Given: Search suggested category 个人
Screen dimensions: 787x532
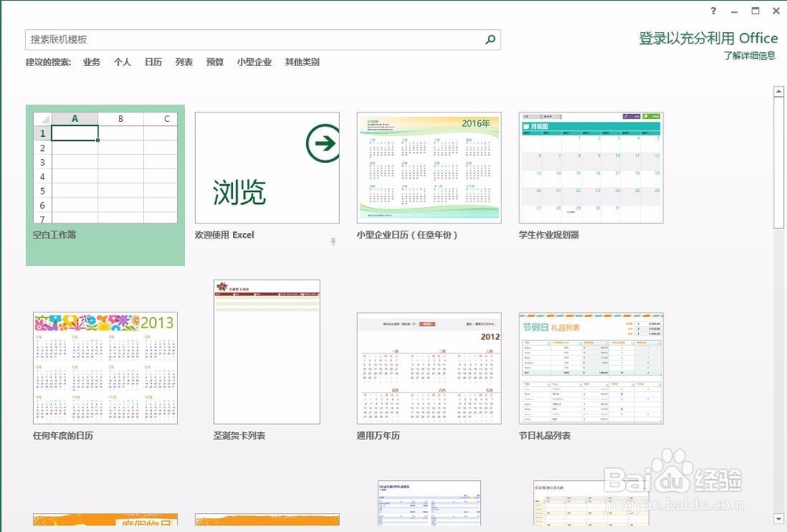Looking at the screenshot, I should coord(122,62).
